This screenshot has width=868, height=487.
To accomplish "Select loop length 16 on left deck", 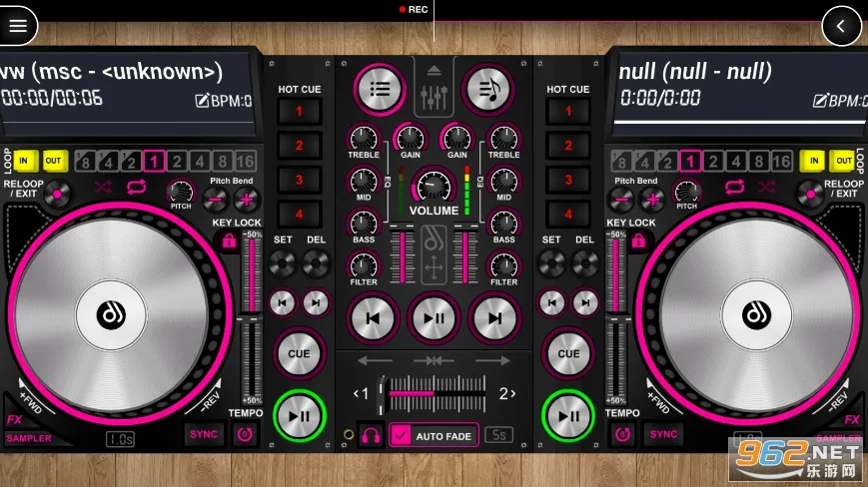I will 246,162.
